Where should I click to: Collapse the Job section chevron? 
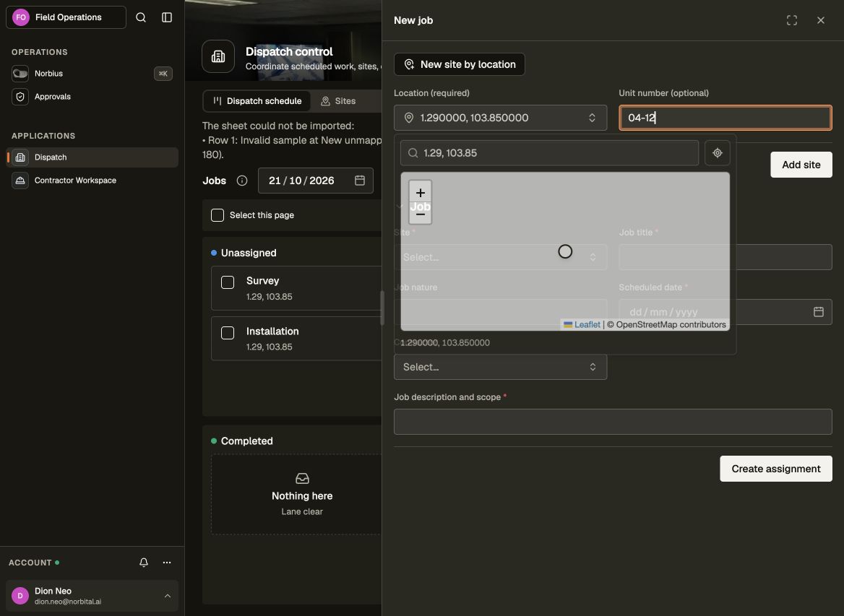[x=400, y=207]
